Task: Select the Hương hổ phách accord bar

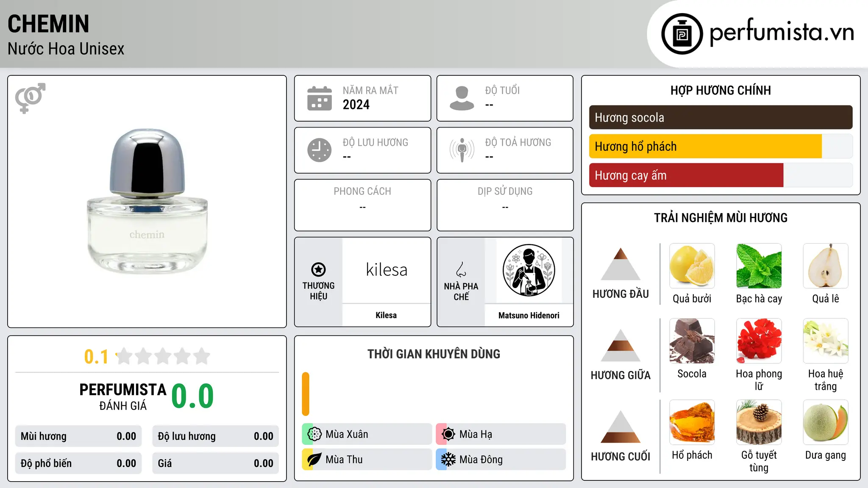Action: [x=721, y=146]
